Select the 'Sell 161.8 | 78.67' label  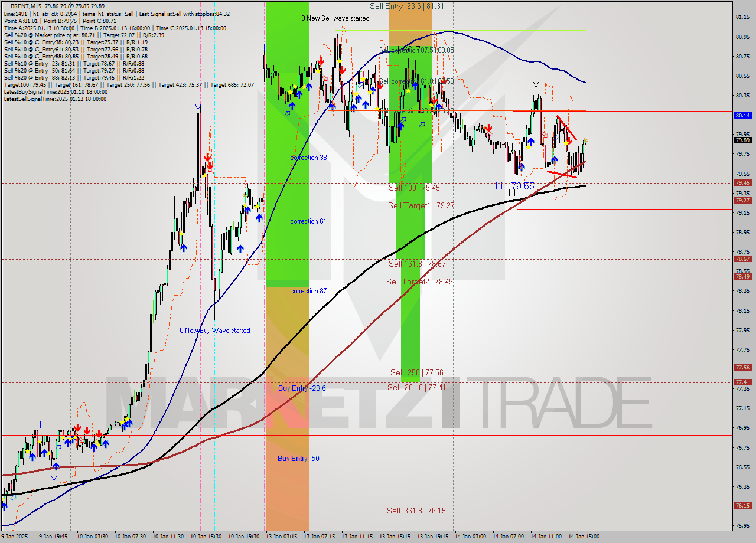pos(417,264)
